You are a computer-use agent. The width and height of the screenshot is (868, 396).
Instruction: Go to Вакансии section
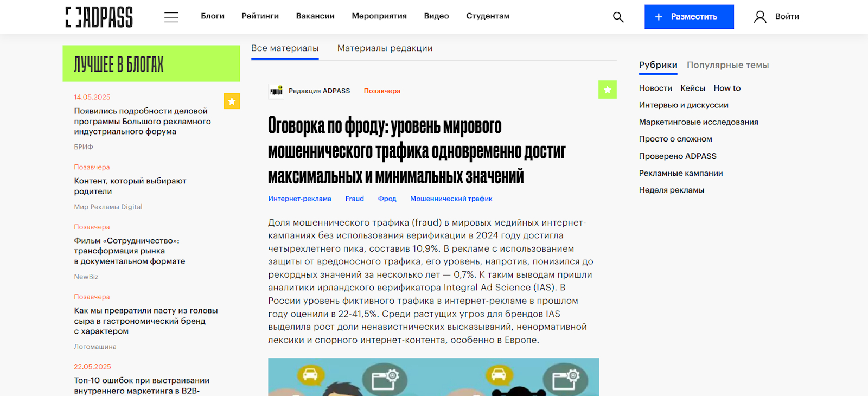[x=315, y=16]
